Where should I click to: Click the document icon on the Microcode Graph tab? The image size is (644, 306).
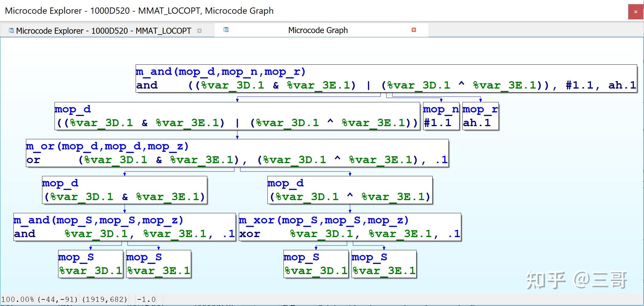tap(226, 30)
